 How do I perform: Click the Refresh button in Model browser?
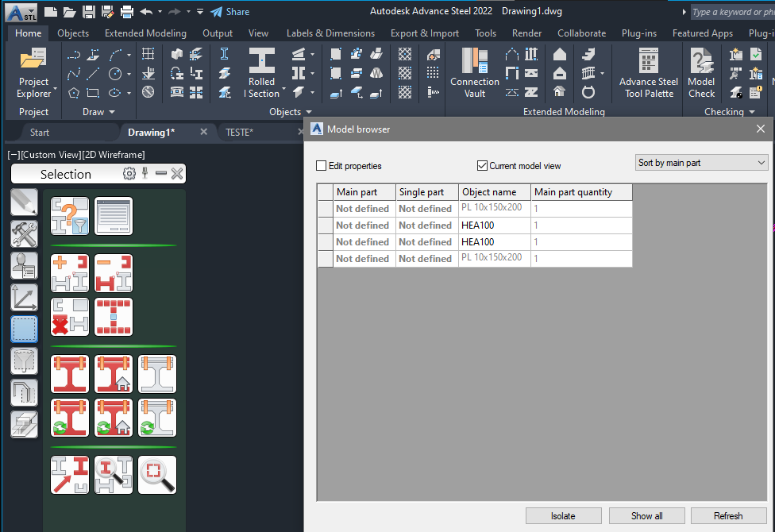coord(727,515)
